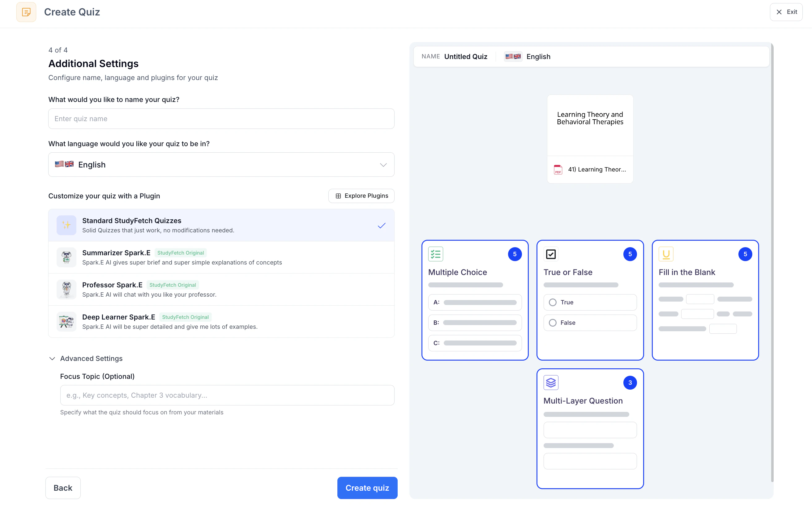Screen dimensions: 812x508
Task: Click the flag icon in preview header
Action: coord(513,57)
